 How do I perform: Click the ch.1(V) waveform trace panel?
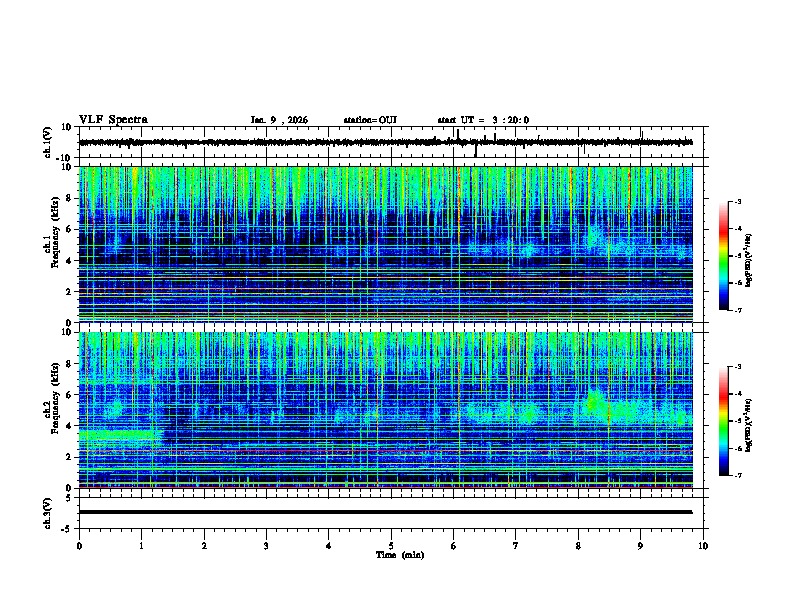pyautogui.click(x=391, y=142)
